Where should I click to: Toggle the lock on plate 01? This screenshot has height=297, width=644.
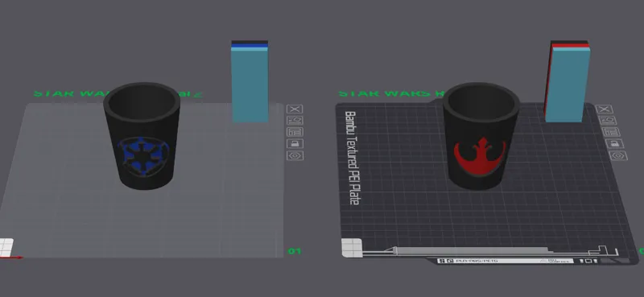(x=295, y=144)
